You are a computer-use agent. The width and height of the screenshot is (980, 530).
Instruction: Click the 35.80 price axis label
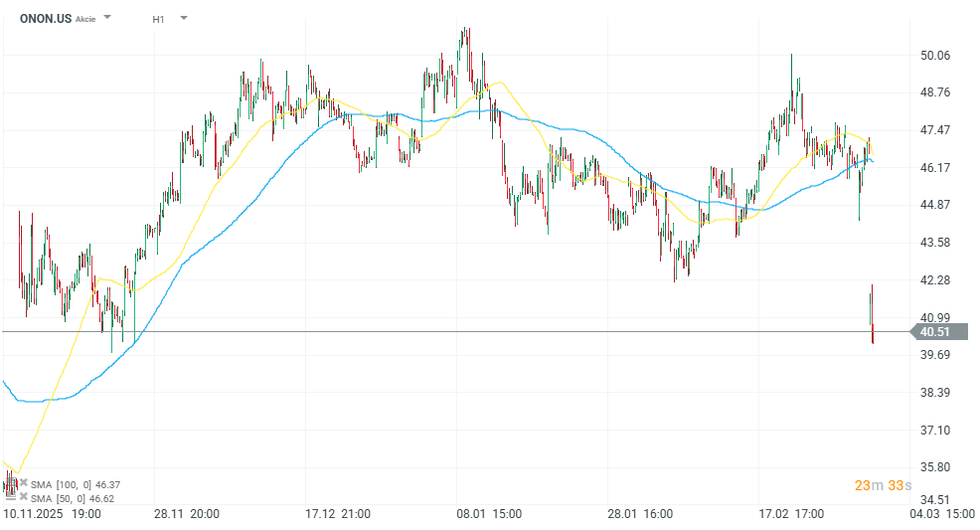coord(935,467)
